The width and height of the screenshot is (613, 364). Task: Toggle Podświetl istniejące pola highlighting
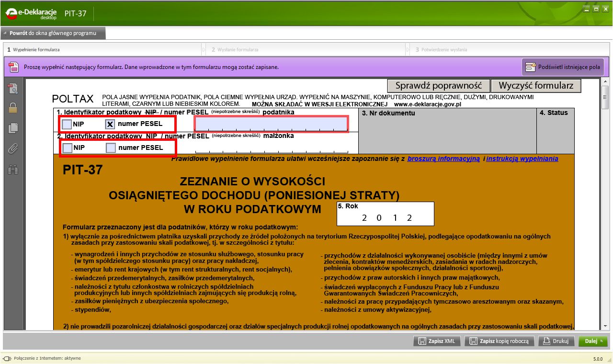point(563,67)
